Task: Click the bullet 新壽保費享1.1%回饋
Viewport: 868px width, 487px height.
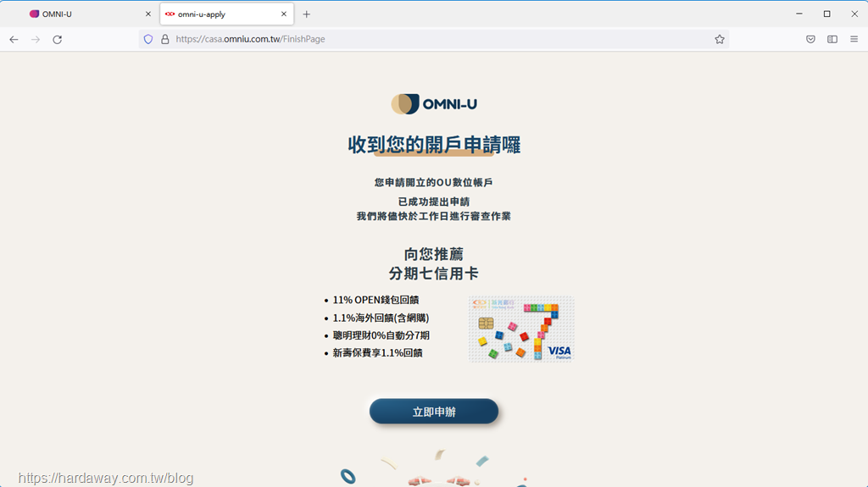Action: (x=377, y=352)
